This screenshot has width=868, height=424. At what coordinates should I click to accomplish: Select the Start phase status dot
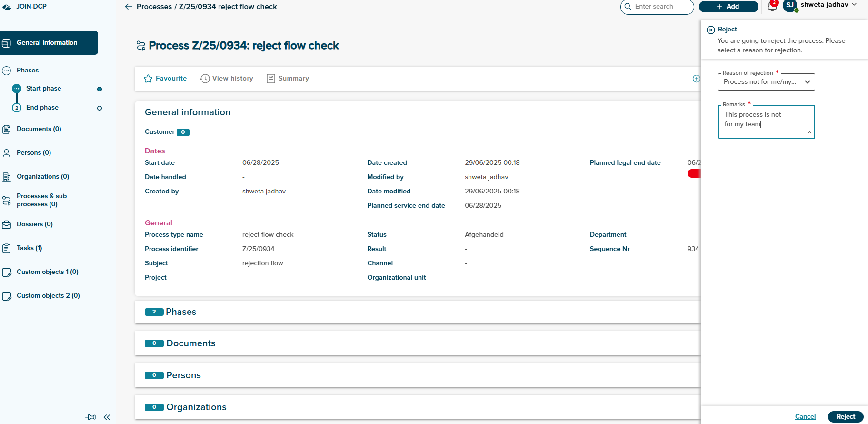[100, 89]
